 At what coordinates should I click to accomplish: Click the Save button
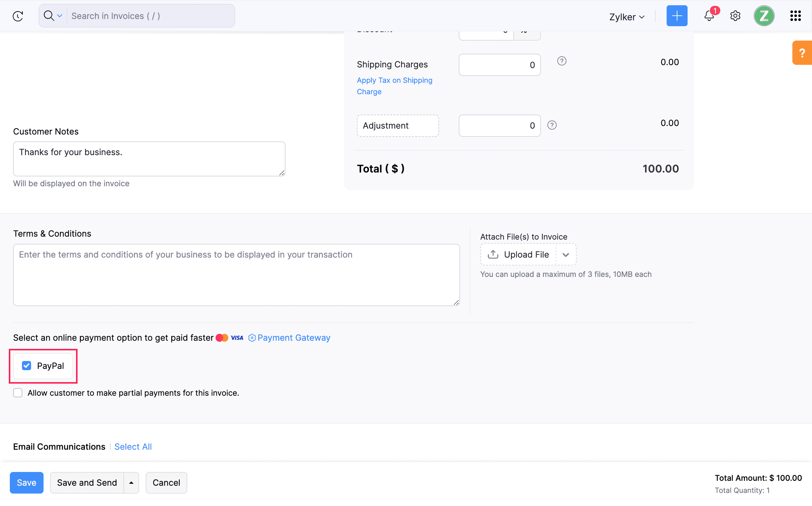point(26,483)
